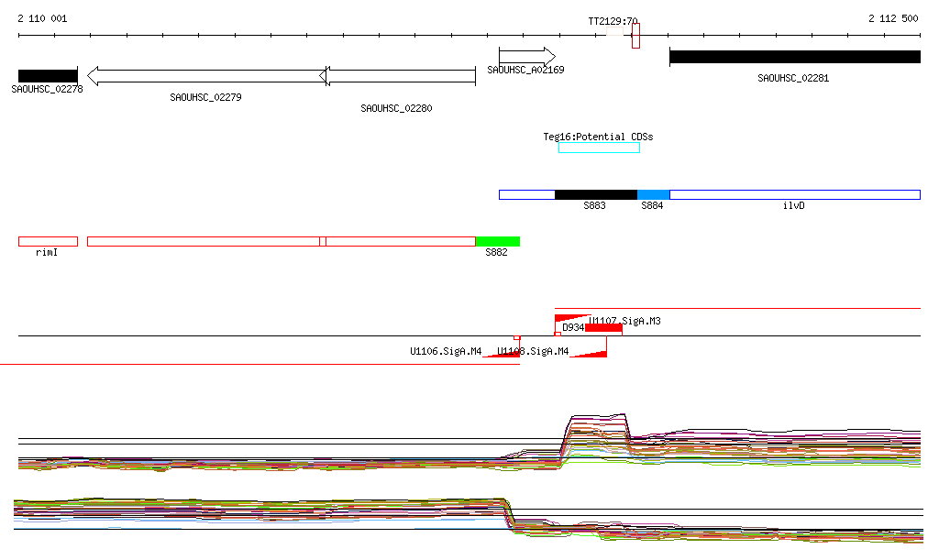Select the rimI red-outlined box

coord(48,242)
